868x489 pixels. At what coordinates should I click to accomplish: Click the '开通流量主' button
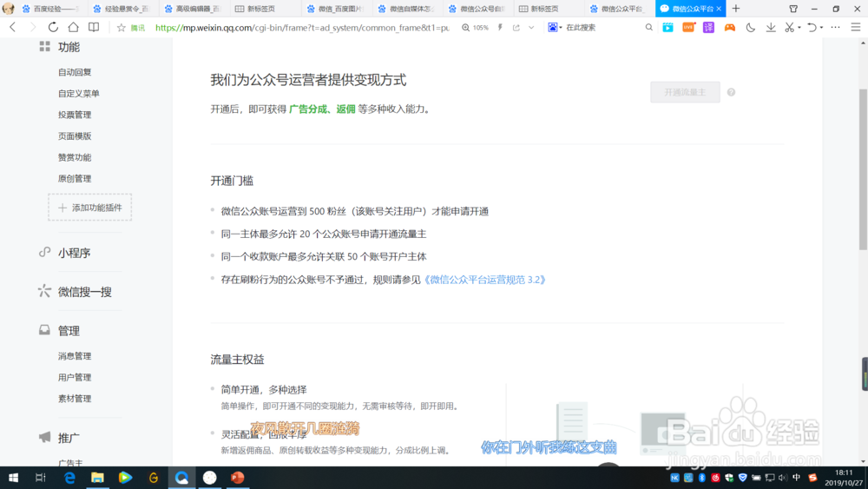686,92
